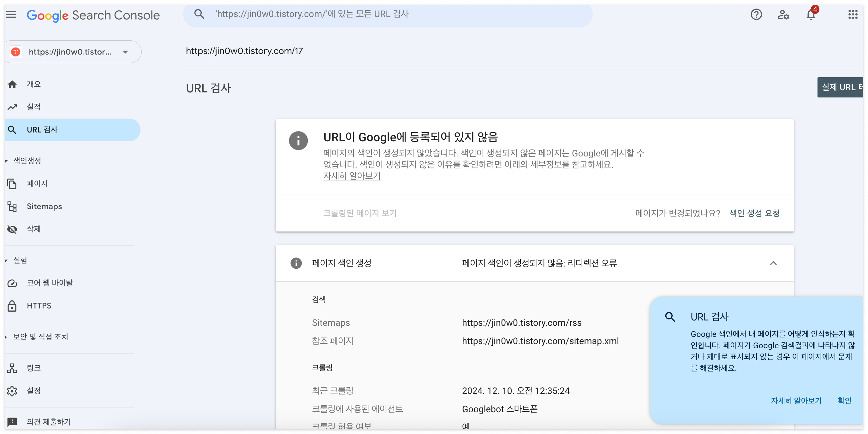
Task: Open Sitemaps in sidebar
Action: [44, 206]
